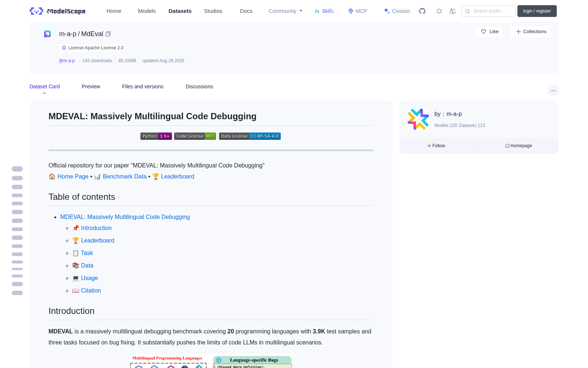Click the Data License CC-BY-SA-4.0 badge
Image resolution: width=588 pixels, height=368 pixels.
tap(250, 136)
